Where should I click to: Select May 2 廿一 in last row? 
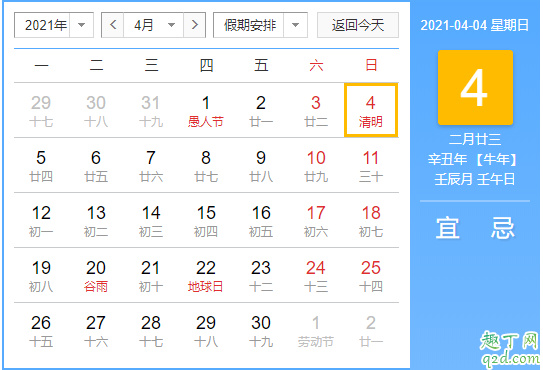click(371, 331)
